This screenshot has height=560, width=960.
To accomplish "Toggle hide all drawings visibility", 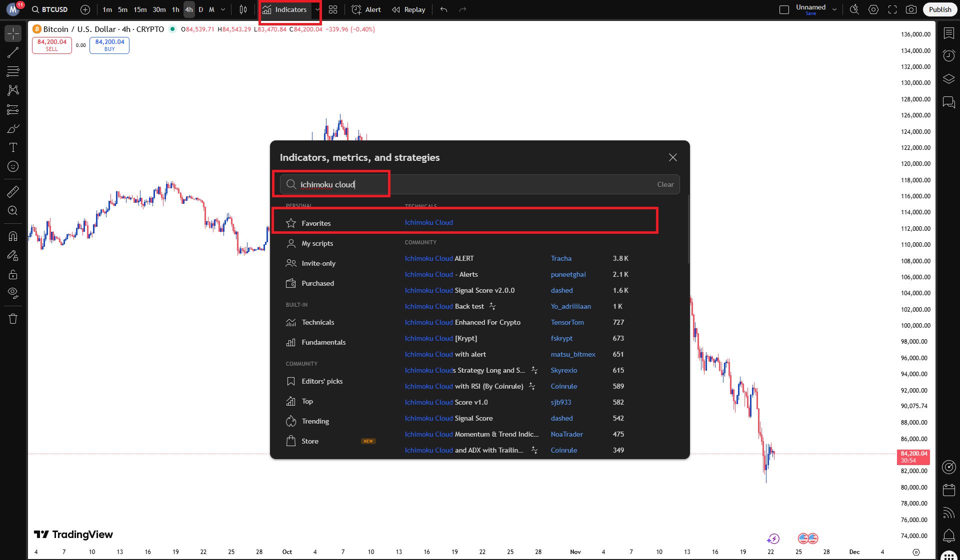I will pos(13,293).
